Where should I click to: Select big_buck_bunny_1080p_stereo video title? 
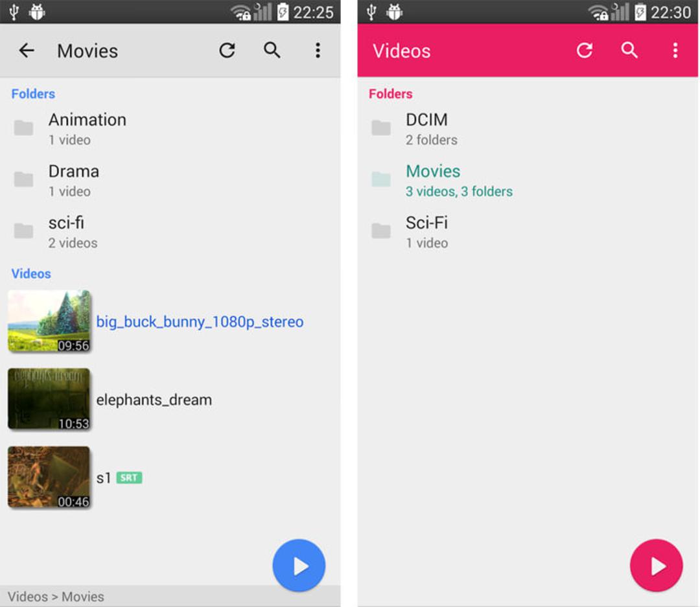coord(200,322)
